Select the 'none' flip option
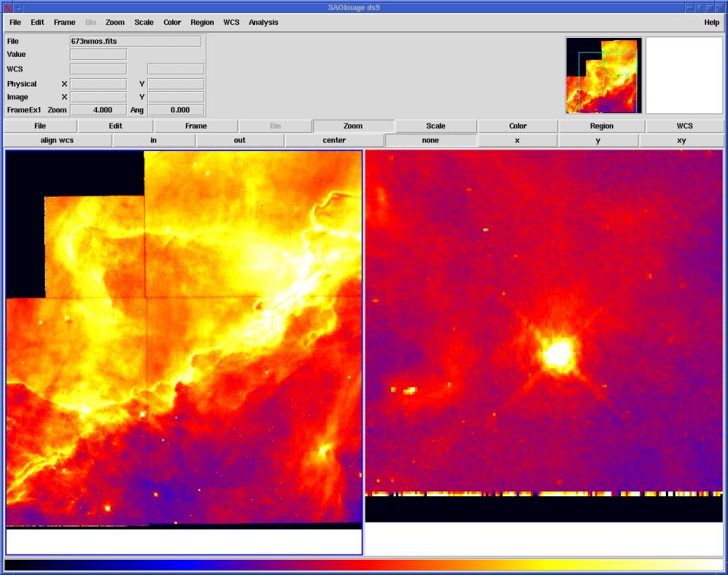728x575 pixels. [431, 140]
